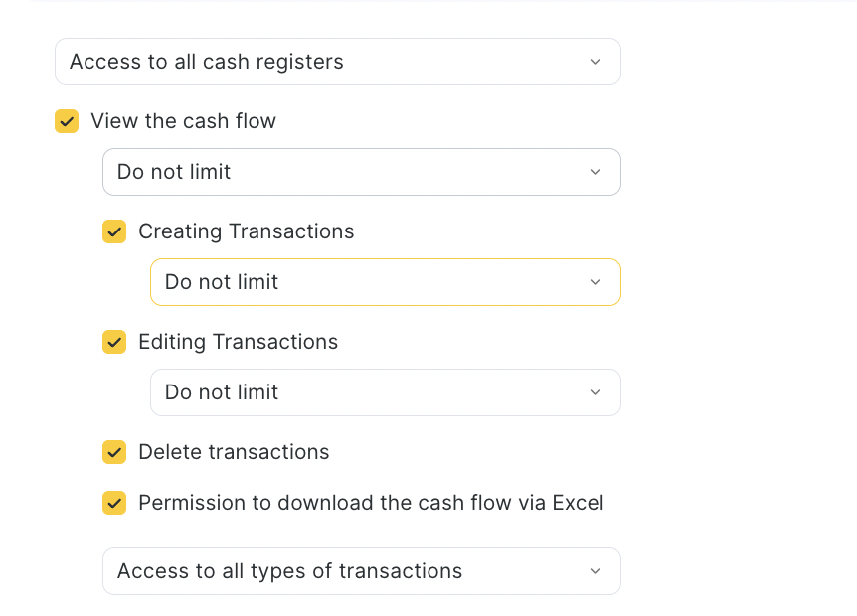Viewport: 857px width, 616px height.
Task: Turn off Excel download permission checkbox
Action: [x=114, y=503]
